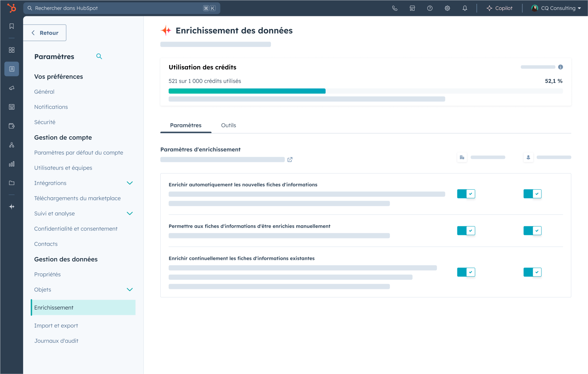Open the notifications bell
This screenshot has height=374, width=588.
click(x=465, y=8)
